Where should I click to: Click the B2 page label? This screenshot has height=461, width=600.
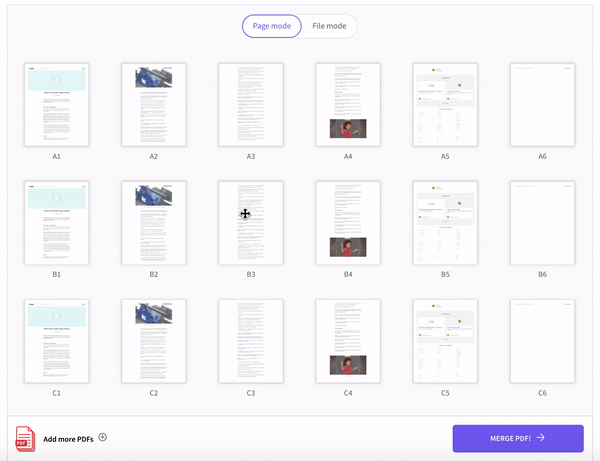coord(154,274)
